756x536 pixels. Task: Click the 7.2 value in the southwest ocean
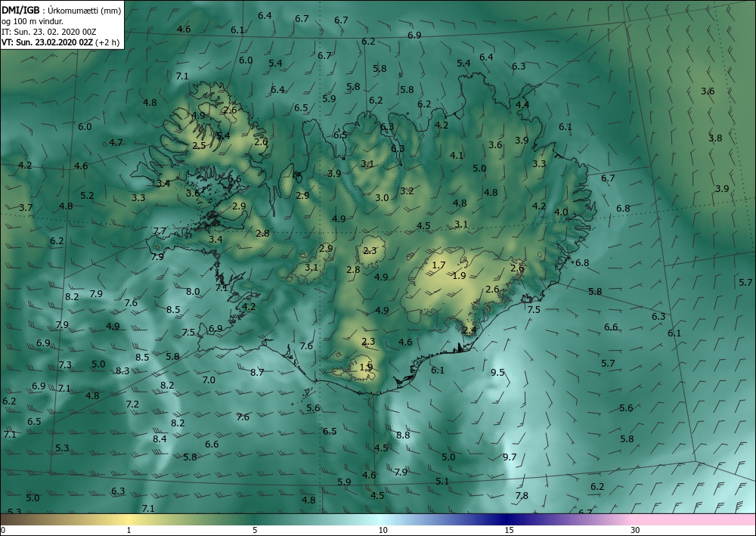point(132,404)
